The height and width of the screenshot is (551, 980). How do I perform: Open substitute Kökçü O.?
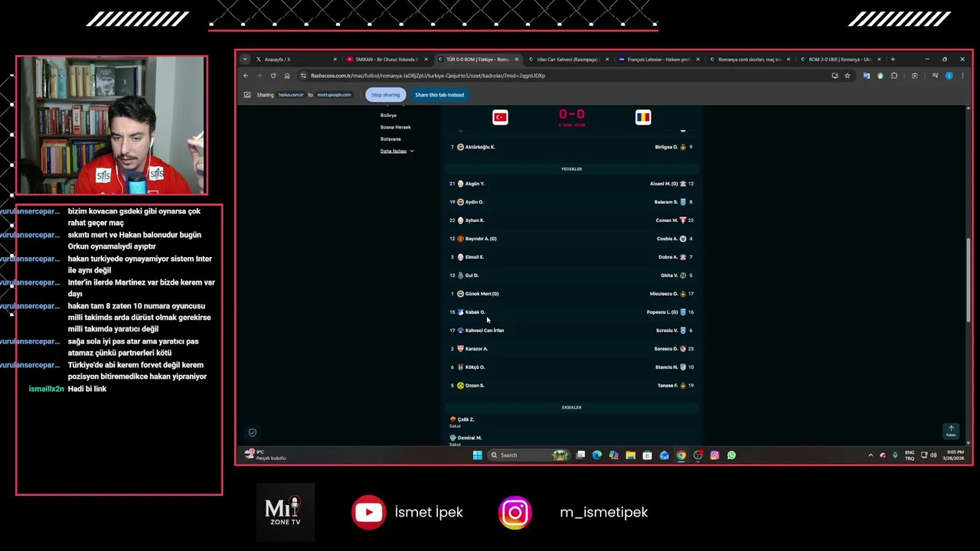coord(475,367)
